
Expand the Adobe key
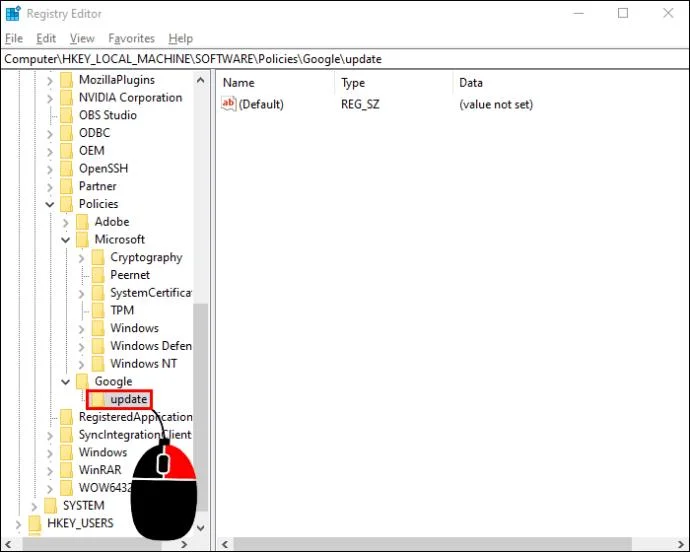[x=66, y=223]
